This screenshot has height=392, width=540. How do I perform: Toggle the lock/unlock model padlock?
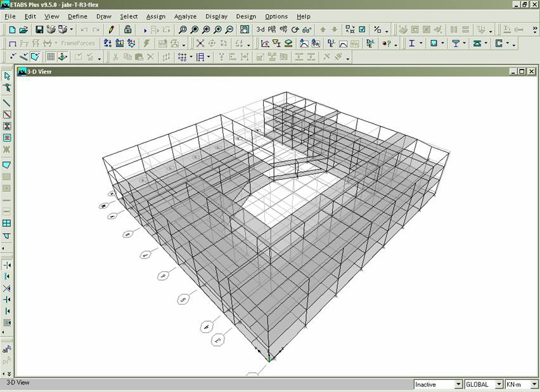[128, 30]
